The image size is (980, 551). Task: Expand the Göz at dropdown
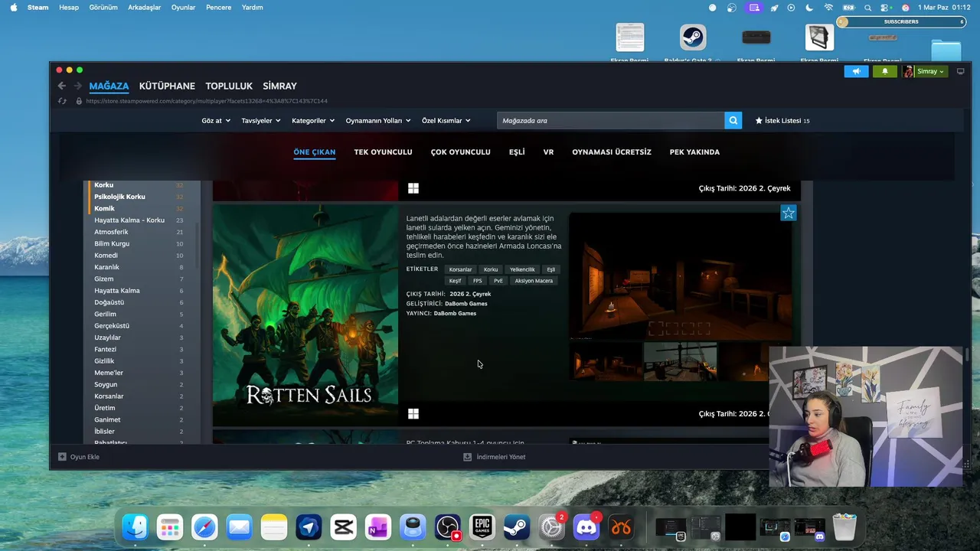(x=216, y=120)
